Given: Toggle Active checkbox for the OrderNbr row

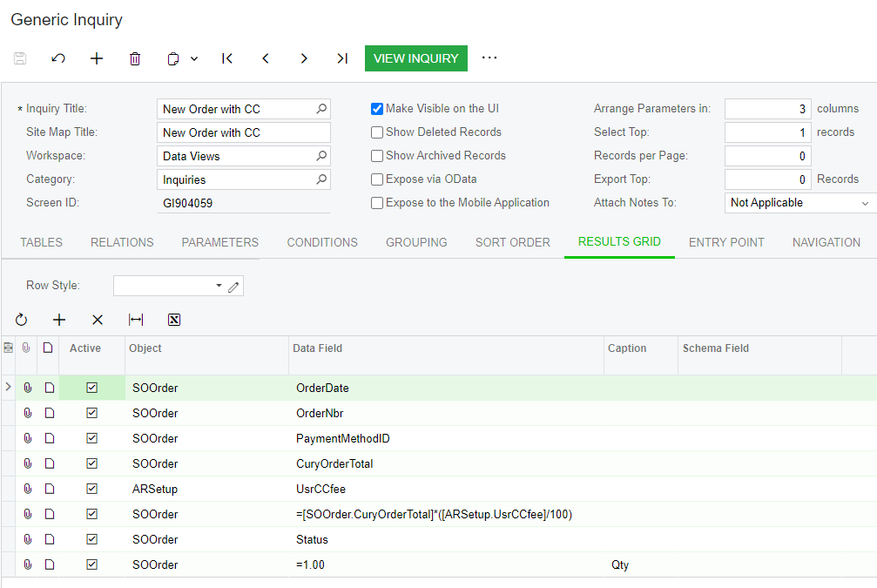Looking at the screenshot, I should click(x=91, y=413).
